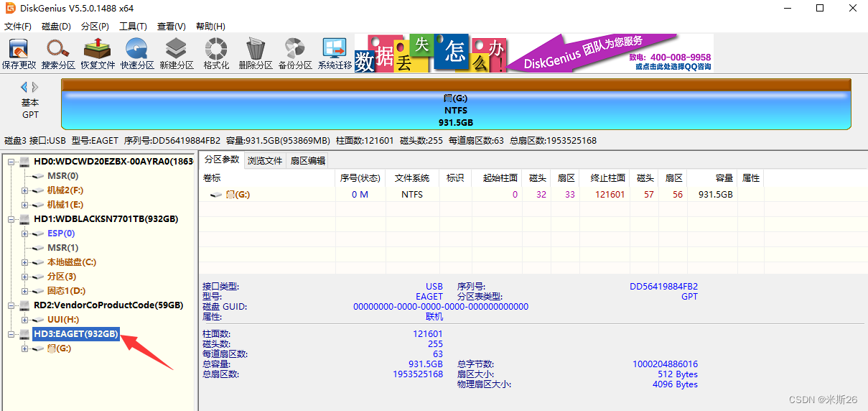Click the 序号(状态) column header
This screenshot has height=411, width=868.
360,177
